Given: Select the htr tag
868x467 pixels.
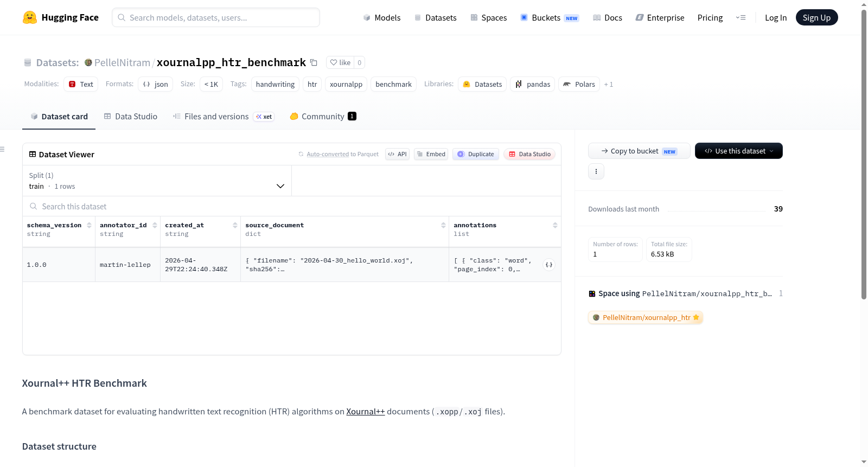Looking at the screenshot, I should pyautogui.click(x=312, y=84).
